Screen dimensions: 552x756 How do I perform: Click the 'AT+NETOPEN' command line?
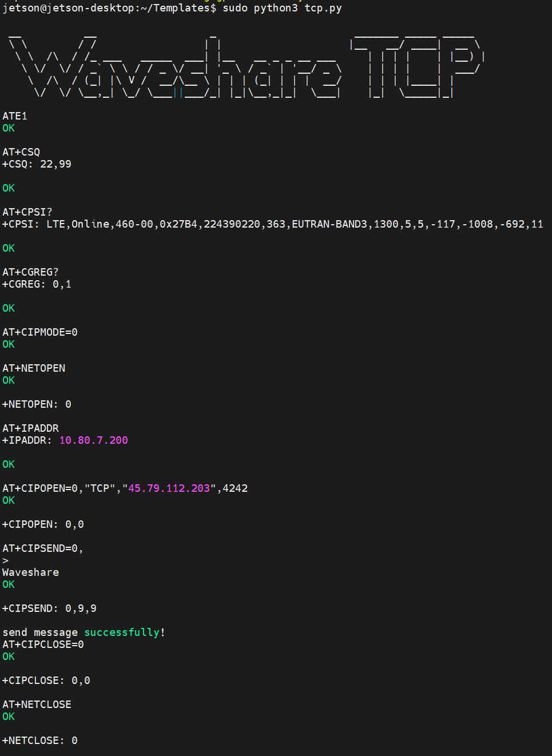34,368
